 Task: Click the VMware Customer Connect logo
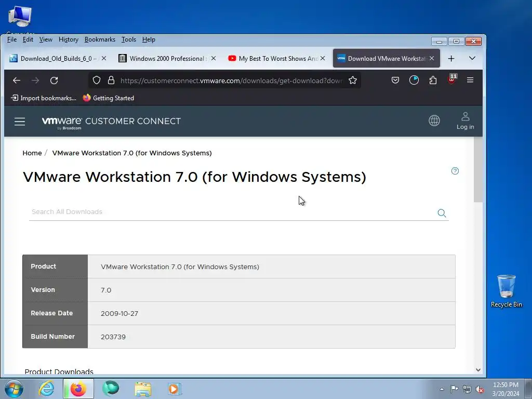coord(111,123)
